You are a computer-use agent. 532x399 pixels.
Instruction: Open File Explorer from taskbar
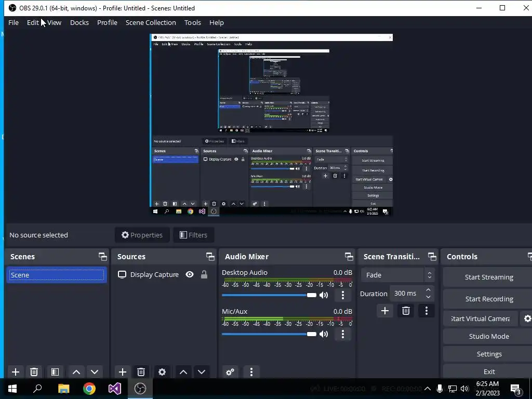(63, 389)
